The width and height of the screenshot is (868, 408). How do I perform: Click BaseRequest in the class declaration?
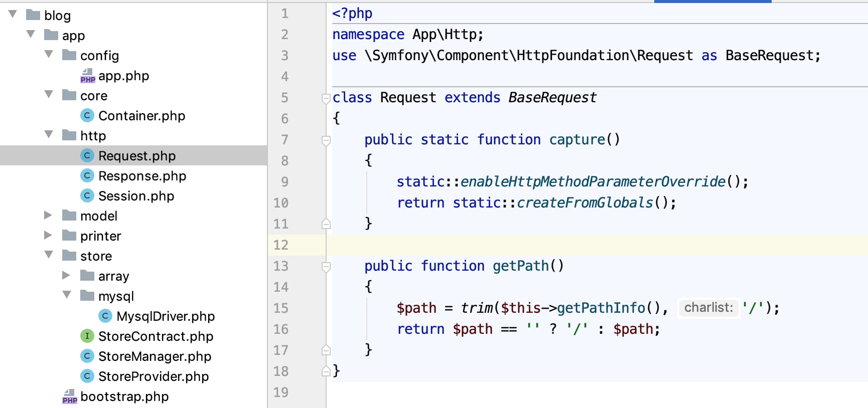click(552, 97)
